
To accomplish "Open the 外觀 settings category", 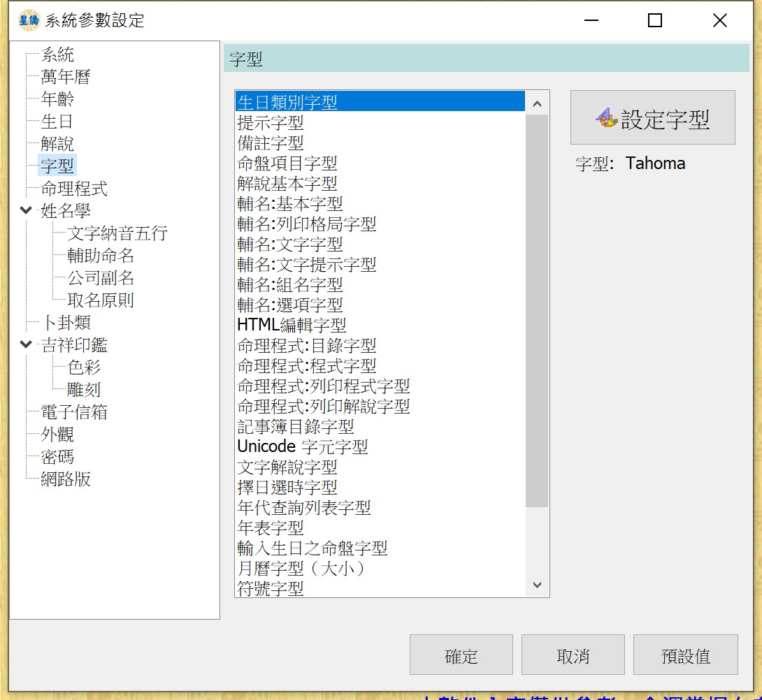I will pos(57,435).
